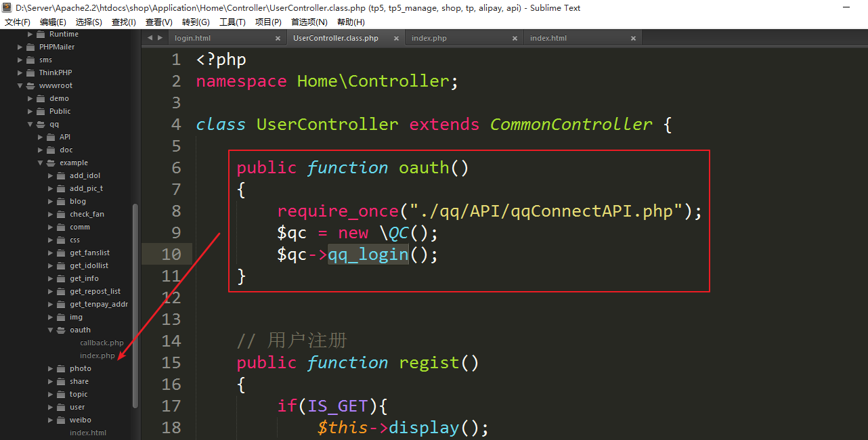Click the previous tab arrow
The width and height of the screenshot is (868, 440).
coord(150,38)
